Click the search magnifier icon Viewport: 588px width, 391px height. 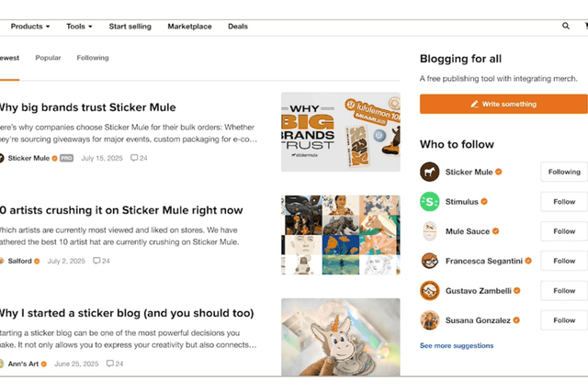(x=566, y=27)
